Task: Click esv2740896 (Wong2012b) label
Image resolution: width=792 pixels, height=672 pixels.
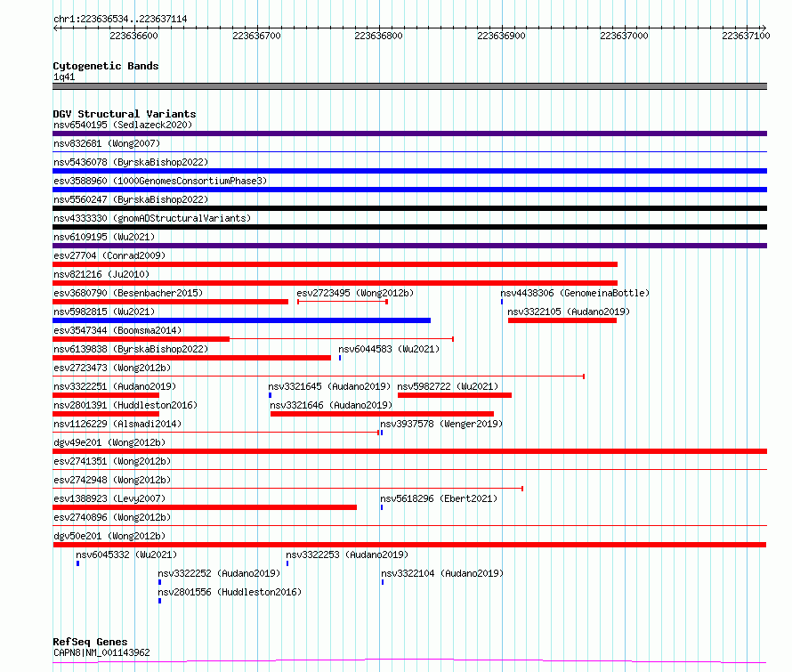Action: pos(112,517)
